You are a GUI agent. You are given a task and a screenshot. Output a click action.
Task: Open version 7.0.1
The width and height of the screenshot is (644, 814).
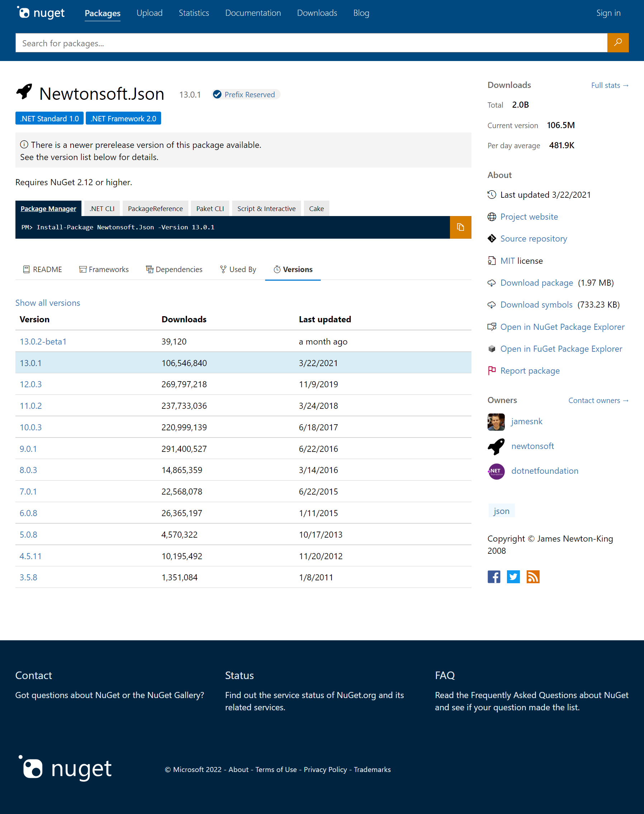point(28,491)
